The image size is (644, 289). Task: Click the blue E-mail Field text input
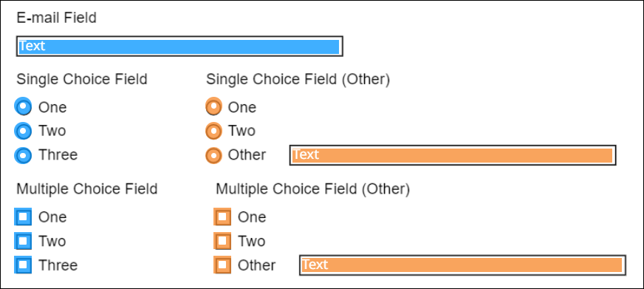[179, 46]
